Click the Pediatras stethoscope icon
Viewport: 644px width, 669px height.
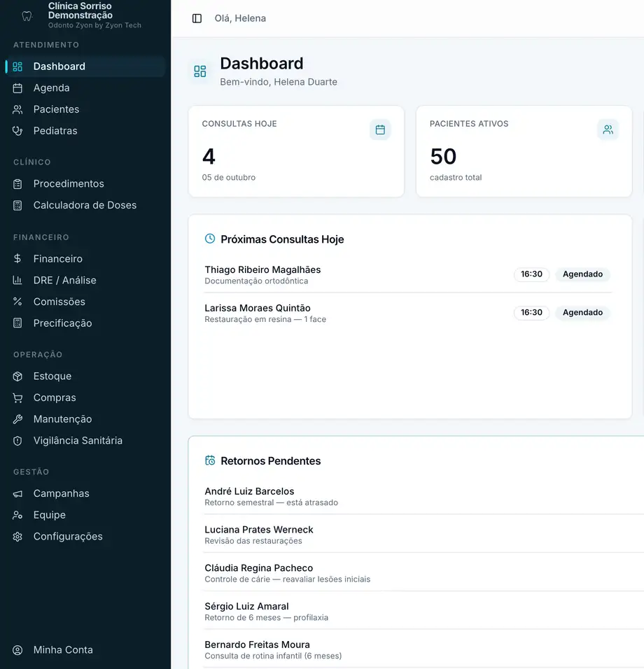pyautogui.click(x=17, y=131)
